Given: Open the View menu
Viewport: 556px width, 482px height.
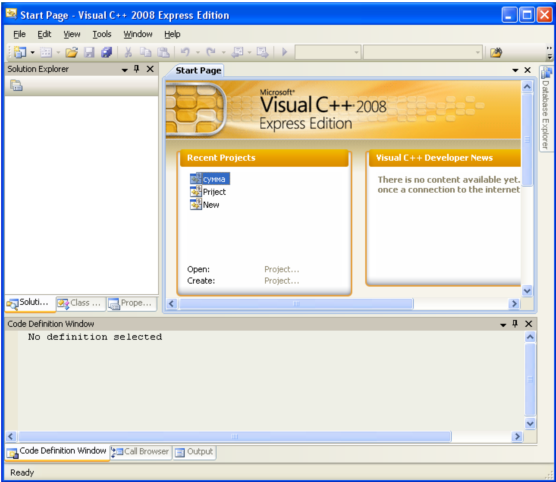Looking at the screenshot, I should click(x=72, y=34).
